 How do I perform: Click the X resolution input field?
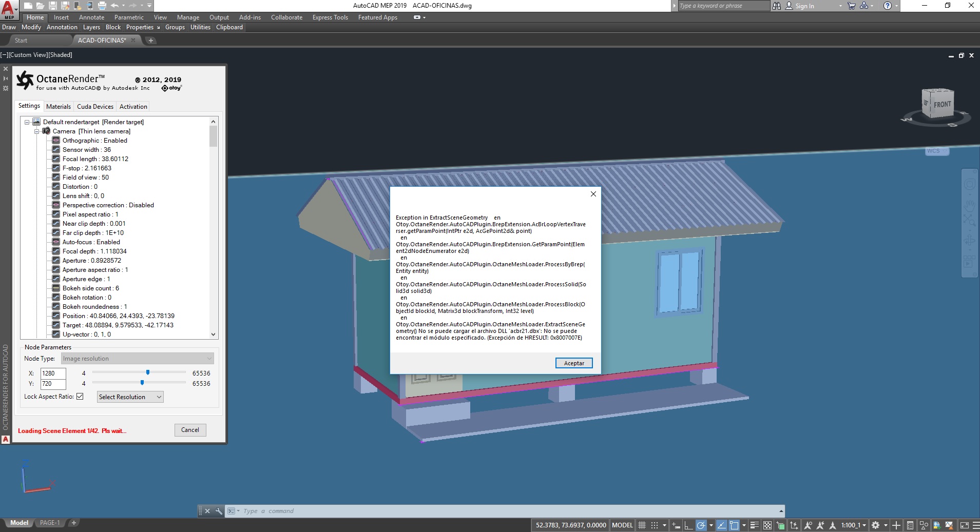(x=53, y=373)
